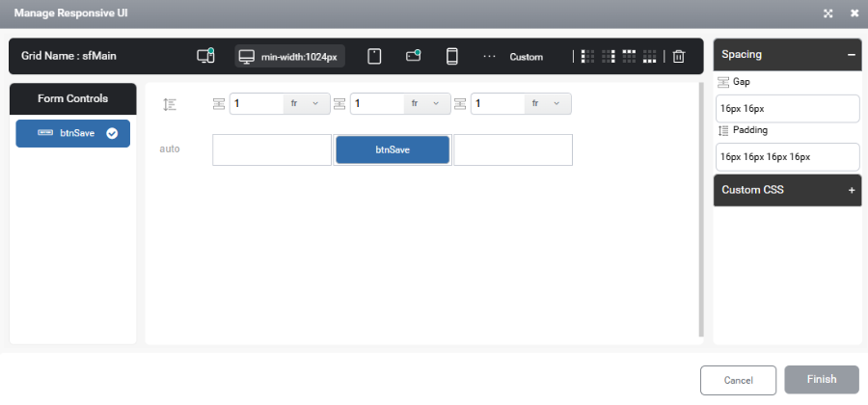The image size is (868, 405).
Task: Click the Gap value input field
Action: click(787, 109)
